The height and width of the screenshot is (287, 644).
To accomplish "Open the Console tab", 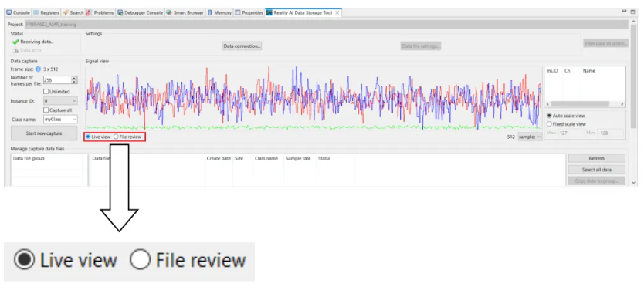I will pos(18,12).
